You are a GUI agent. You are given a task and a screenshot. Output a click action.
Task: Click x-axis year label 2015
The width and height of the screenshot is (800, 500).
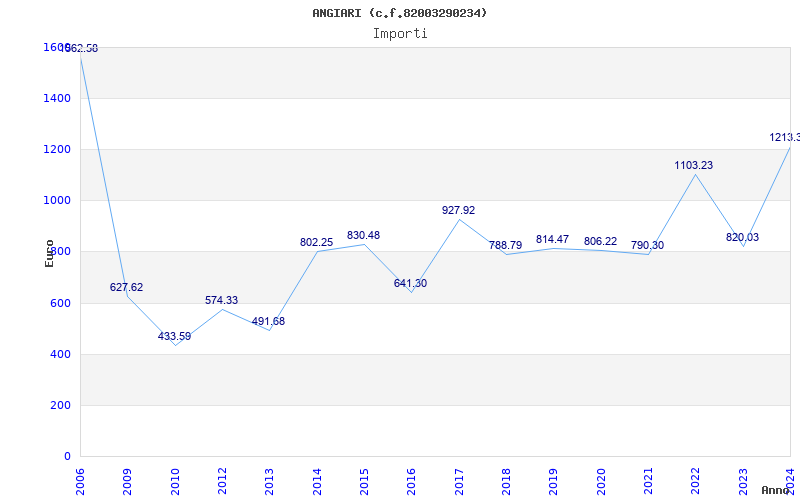pos(364,482)
